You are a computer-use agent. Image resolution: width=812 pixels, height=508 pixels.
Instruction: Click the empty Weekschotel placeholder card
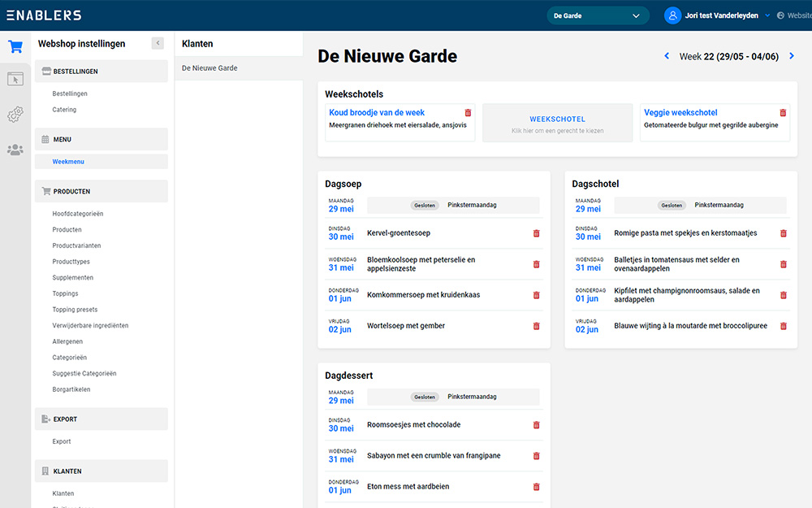557,123
